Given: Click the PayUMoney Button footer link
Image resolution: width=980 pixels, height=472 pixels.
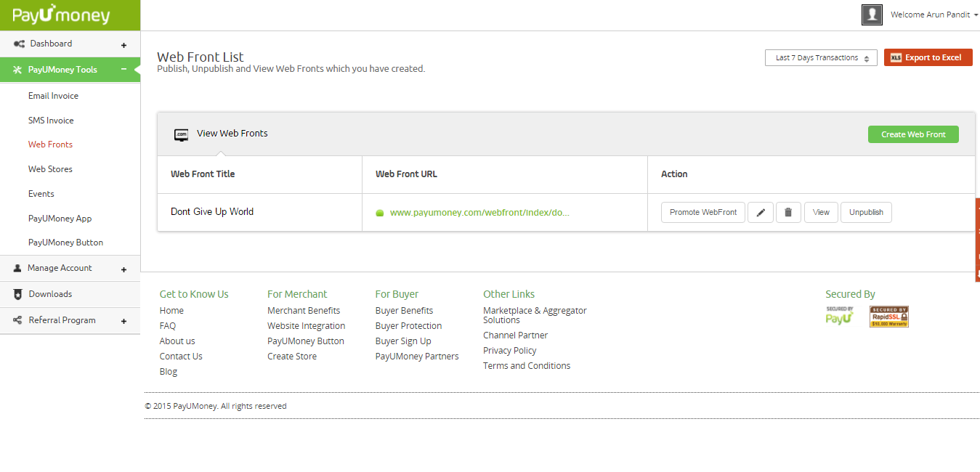Looking at the screenshot, I should (306, 341).
